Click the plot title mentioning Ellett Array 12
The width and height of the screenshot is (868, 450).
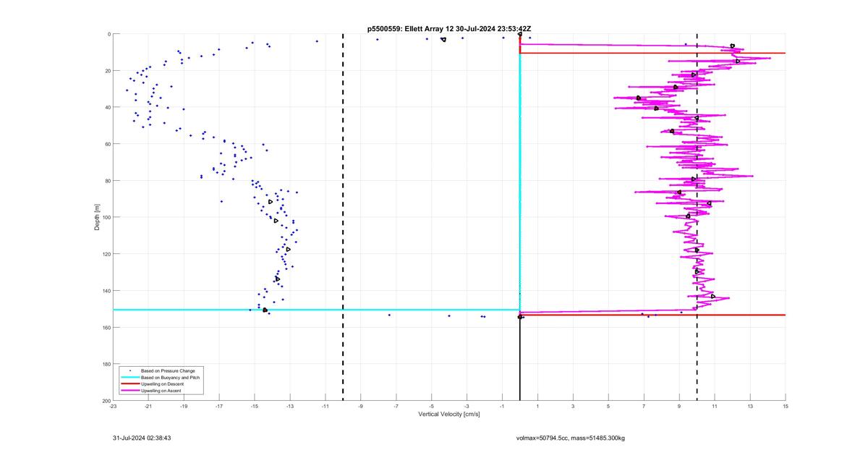tap(449, 28)
